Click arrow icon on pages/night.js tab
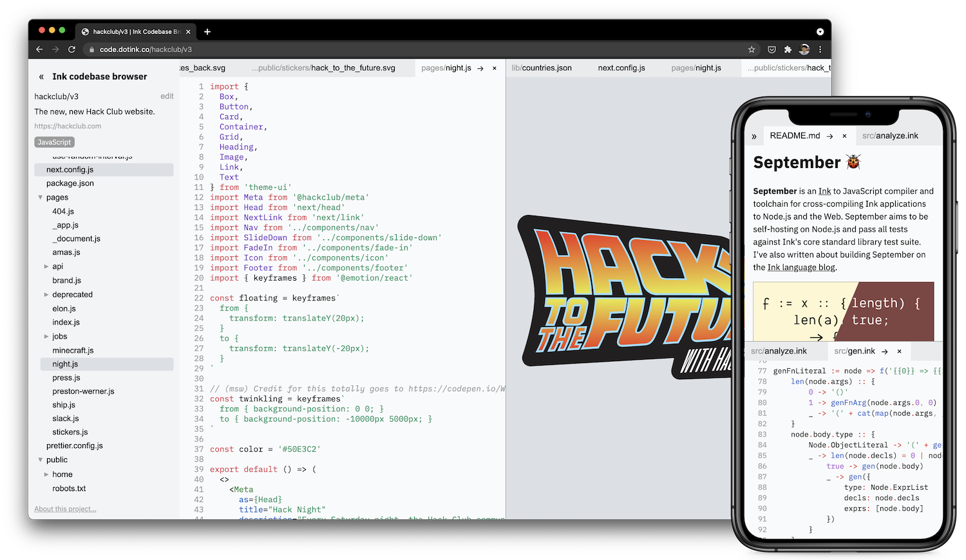 [x=480, y=68]
